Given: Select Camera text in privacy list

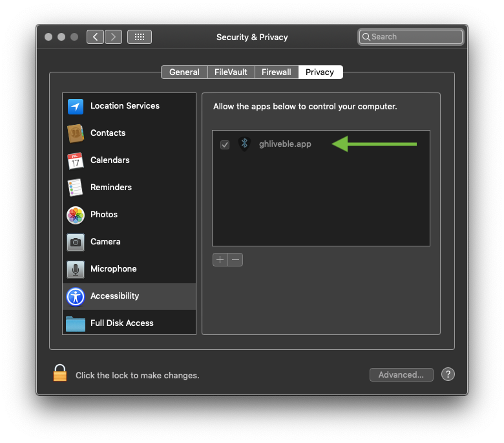Looking at the screenshot, I should 105,242.
